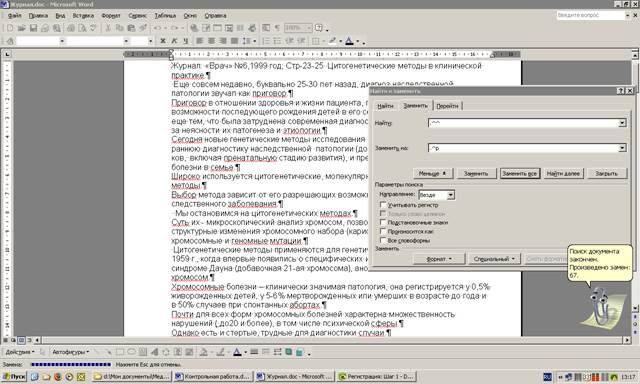Click the highlight color marker icon
Screen dimensions: 640x384
tap(333, 41)
